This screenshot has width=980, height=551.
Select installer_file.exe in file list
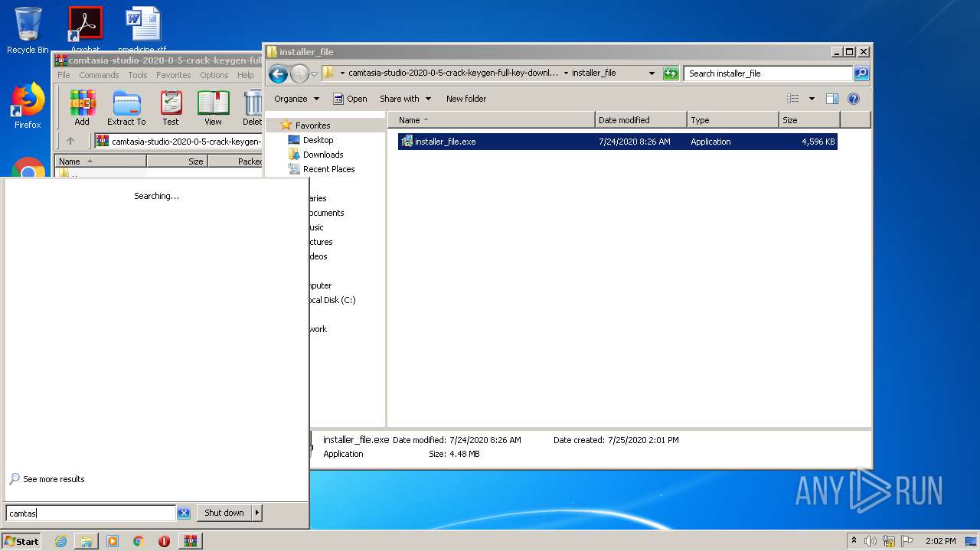pos(617,142)
